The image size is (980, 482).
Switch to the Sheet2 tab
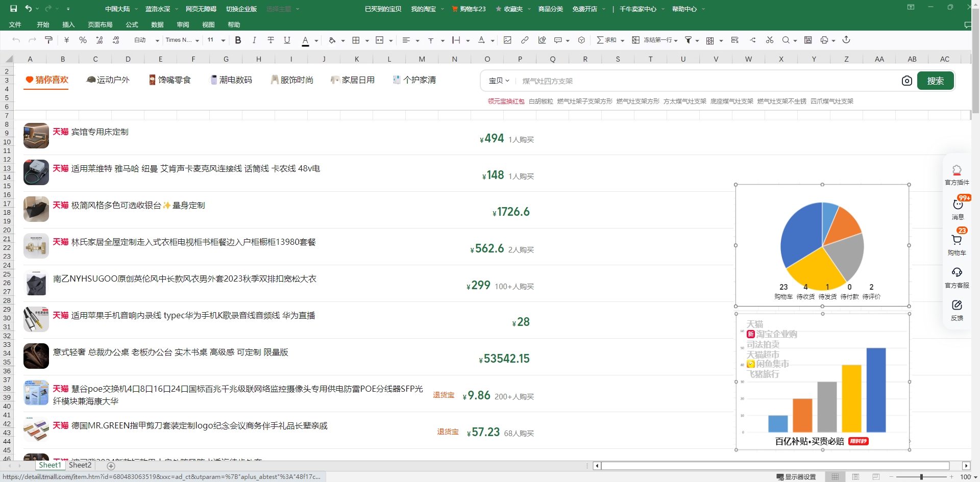click(x=80, y=465)
